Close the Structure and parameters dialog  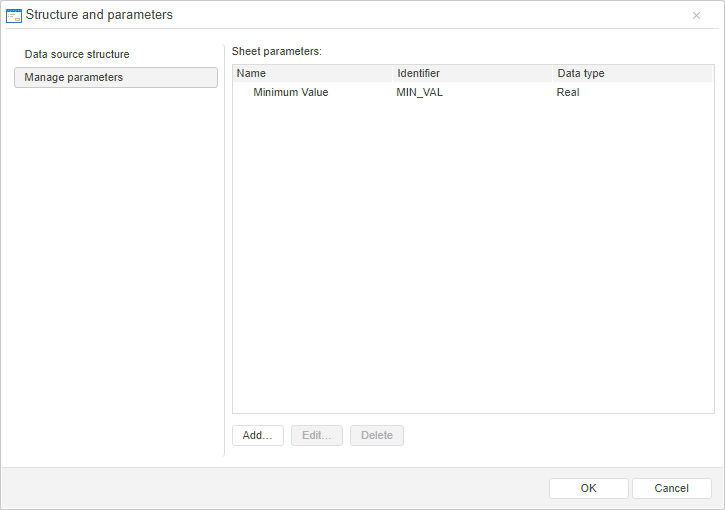tap(696, 15)
